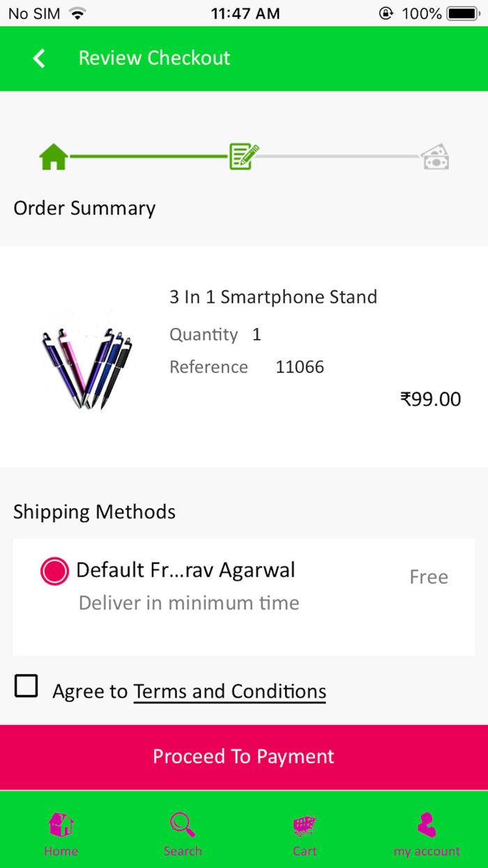Image resolution: width=488 pixels, height=868 pixels.
Task: Open the product details from the summary row
Action: coord(273,297)
